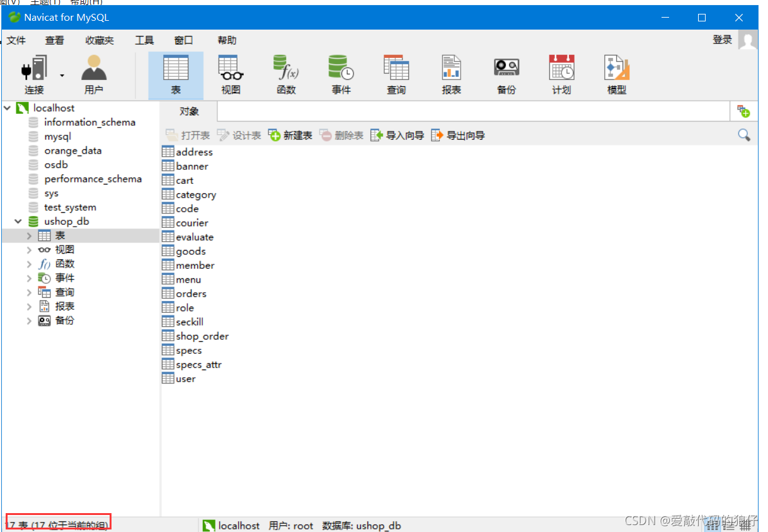
Task: Open the Help (帮助) menu
Action: (227, 40)
